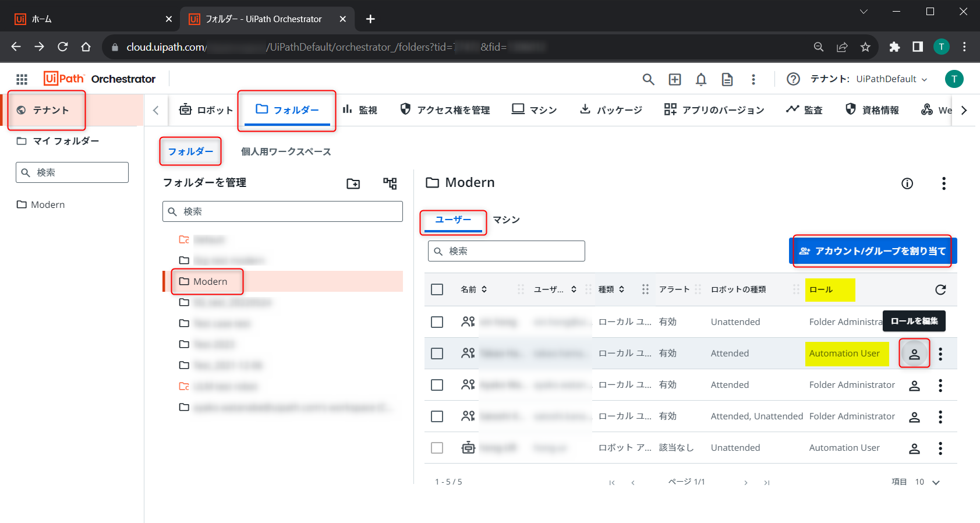This screenshot has height=523, width=980.
Task: Check the Attended Automation User row checkbox
Action: point(437,354)
